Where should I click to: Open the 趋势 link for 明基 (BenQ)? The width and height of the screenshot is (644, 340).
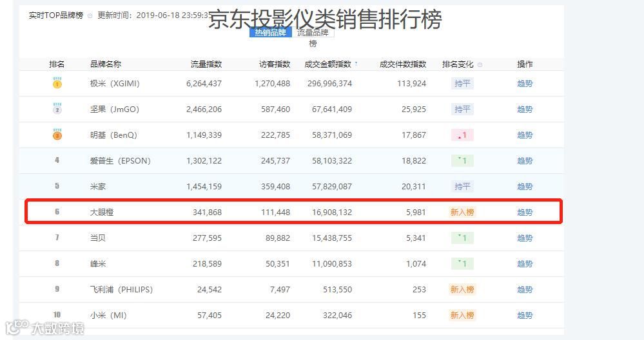525,135
